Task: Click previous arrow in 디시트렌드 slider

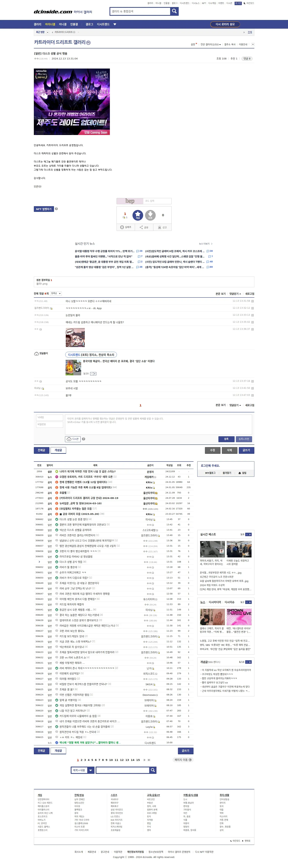Action: 92,373
